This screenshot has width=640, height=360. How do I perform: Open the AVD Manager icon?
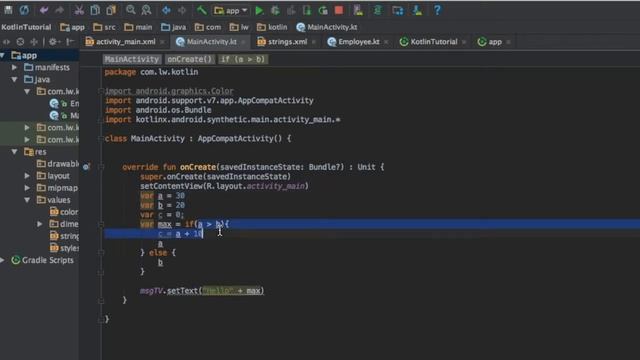tap(358, 10)
